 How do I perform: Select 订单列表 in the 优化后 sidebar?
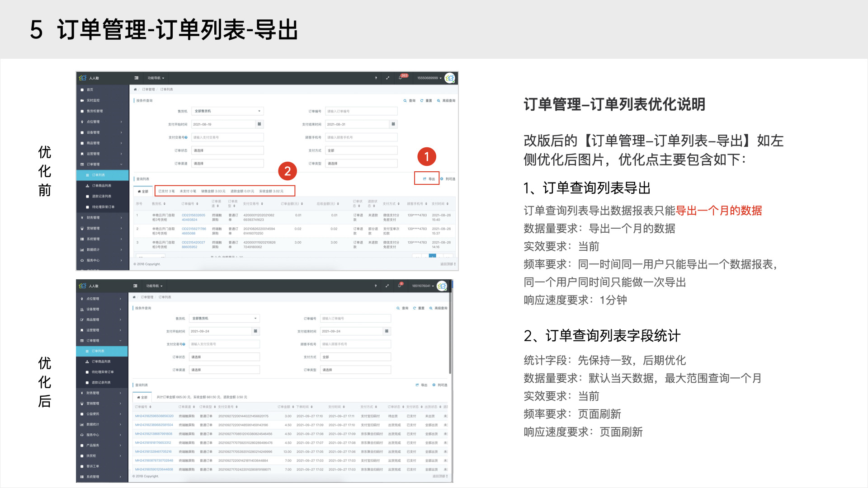102,351
